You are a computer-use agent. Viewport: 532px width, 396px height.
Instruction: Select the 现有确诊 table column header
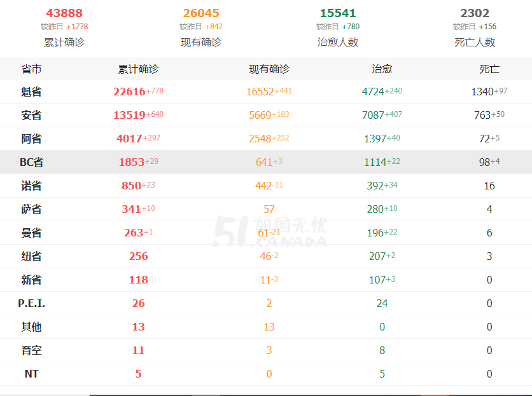coord(269,69)
